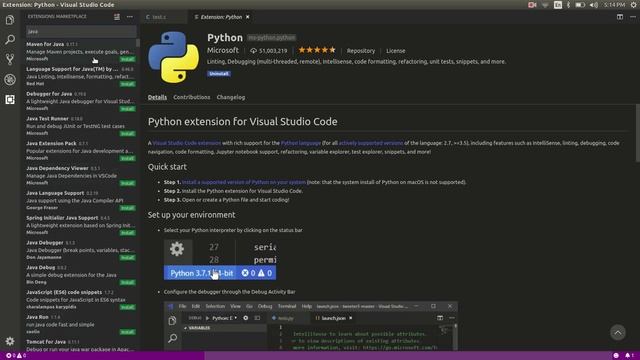Install Java Language Support by George Fraser
This screenshot has width=640, height=360.
click(127, 208)
